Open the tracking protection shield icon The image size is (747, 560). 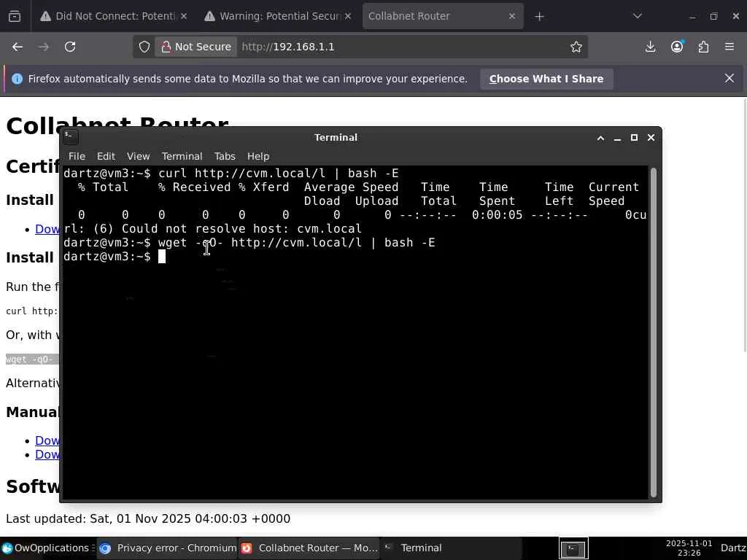coord(144,47)
